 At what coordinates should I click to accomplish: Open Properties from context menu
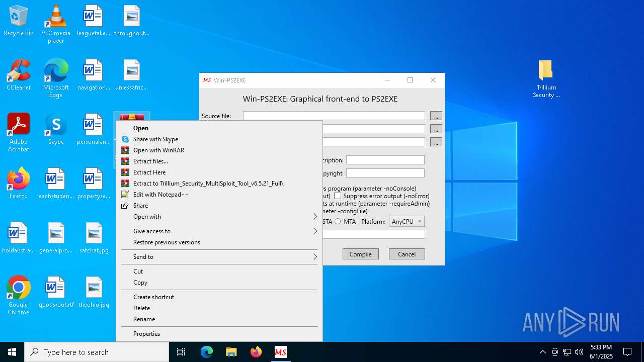coord(219,334)
